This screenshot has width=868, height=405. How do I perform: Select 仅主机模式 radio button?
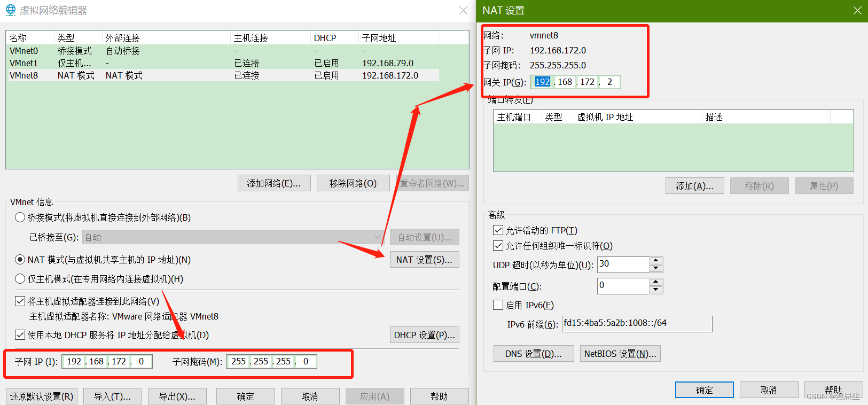[20, 279]
